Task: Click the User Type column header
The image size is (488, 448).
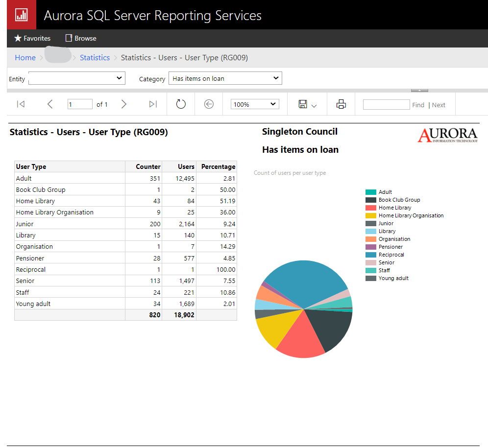Action: (70, 166)
